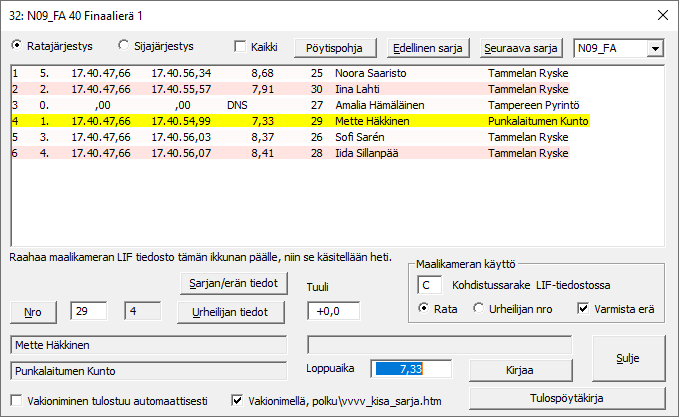This screenshot has width=679, height=417.
Task: Enable the Kaikki checkbox
Action: [x=240, y=46]
